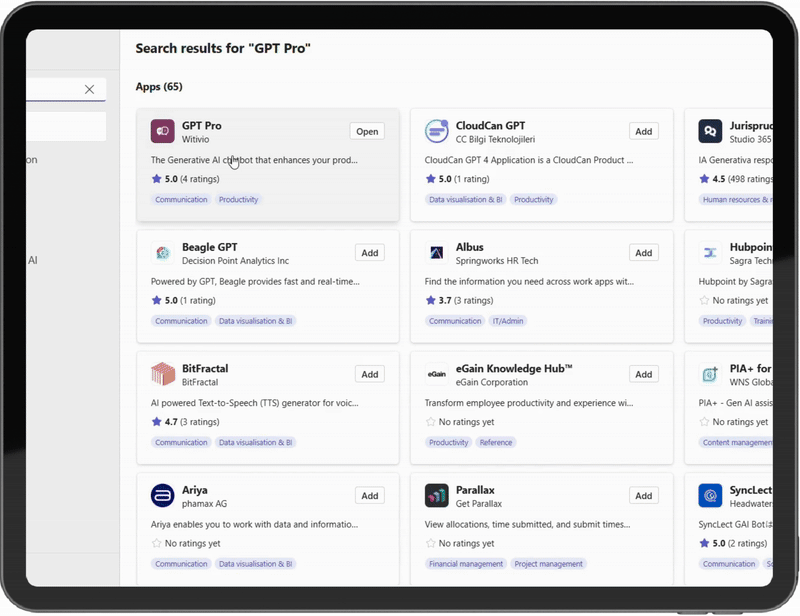Click the Communication tag on SyncLect
This screenshot has height=616, width=800.
[729, 564]
